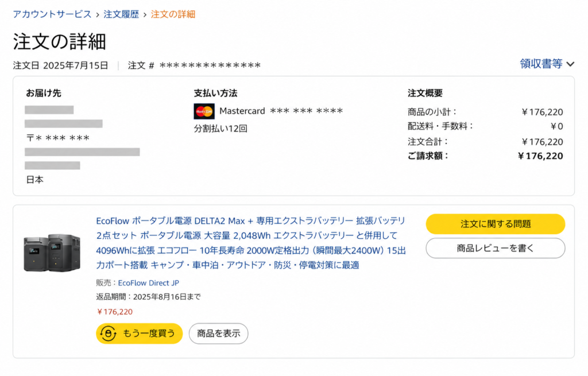This screenshot has height=376, width=588.
Task: Click the 注文に関する問題 button
Action: (496, 224)
